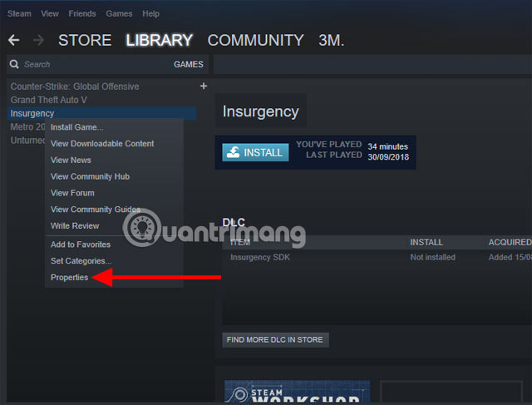The image size is (532, 405).
Task: Open the Steam menu
Action: 19,13
